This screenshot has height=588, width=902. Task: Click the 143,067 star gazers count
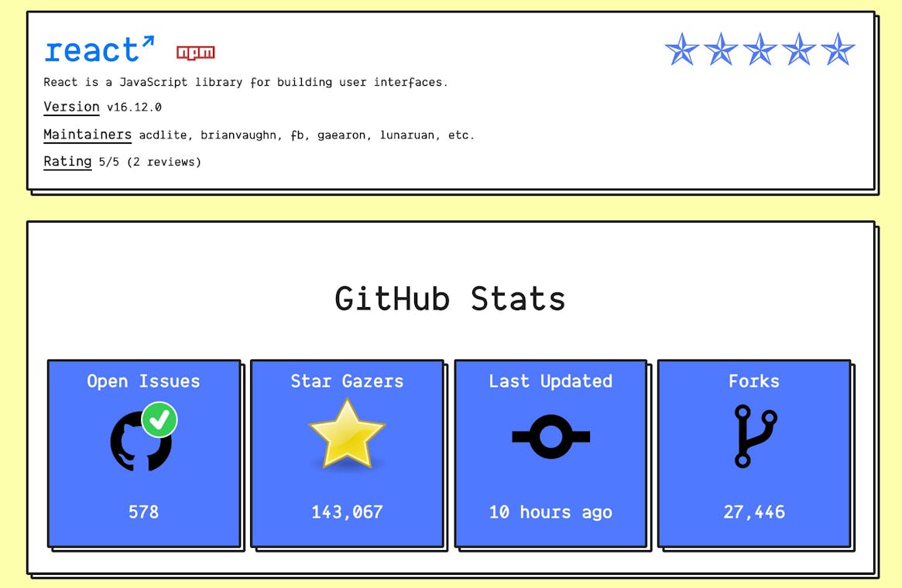tap(347, 511)
